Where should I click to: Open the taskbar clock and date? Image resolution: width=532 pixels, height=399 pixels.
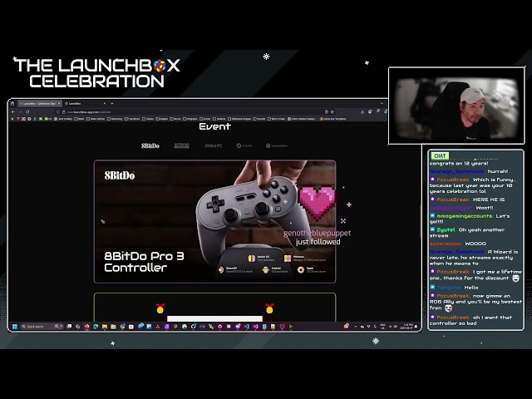(406, 327)
